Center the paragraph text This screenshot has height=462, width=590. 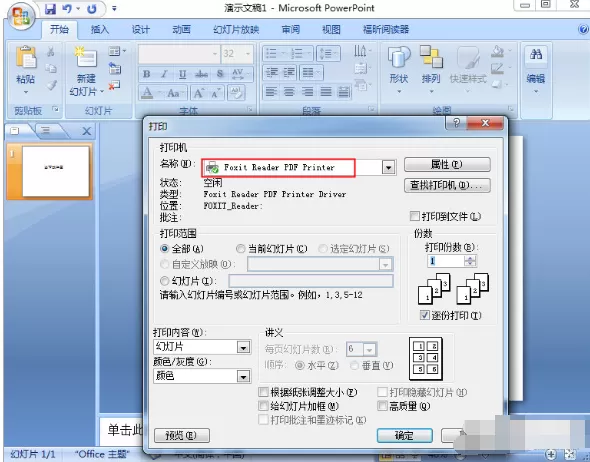289,91
